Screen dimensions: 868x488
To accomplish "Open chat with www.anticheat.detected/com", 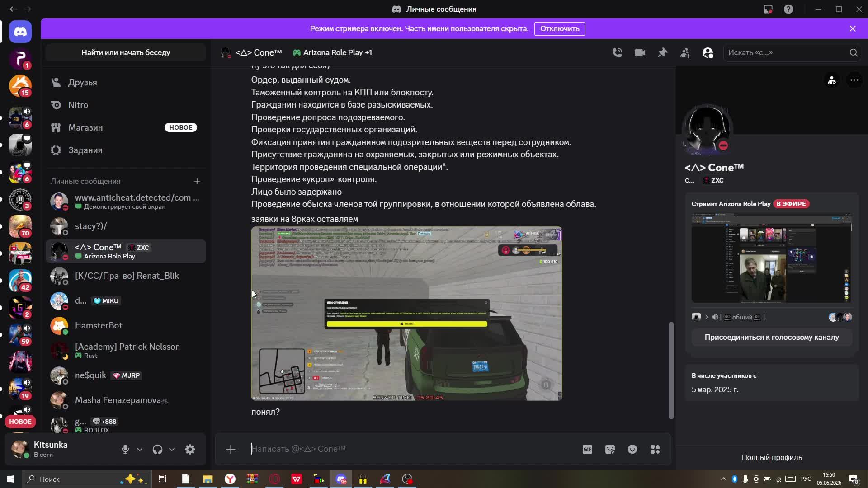I will (x=126, y=202).
